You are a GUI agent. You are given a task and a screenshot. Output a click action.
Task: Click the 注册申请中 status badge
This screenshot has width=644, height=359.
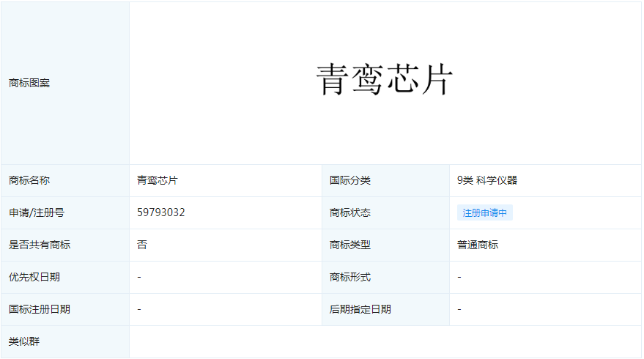[484, 212]
